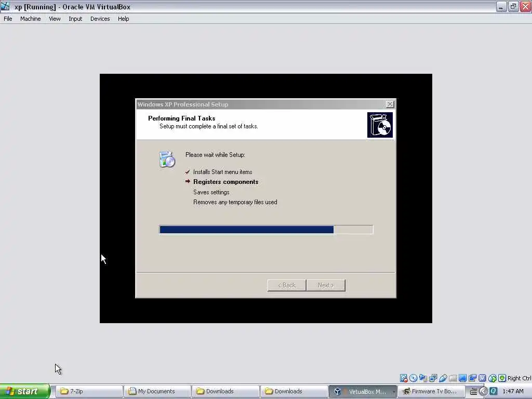532x399 pixels.
Task: Click the display status icon
Action: pos(462,378)
